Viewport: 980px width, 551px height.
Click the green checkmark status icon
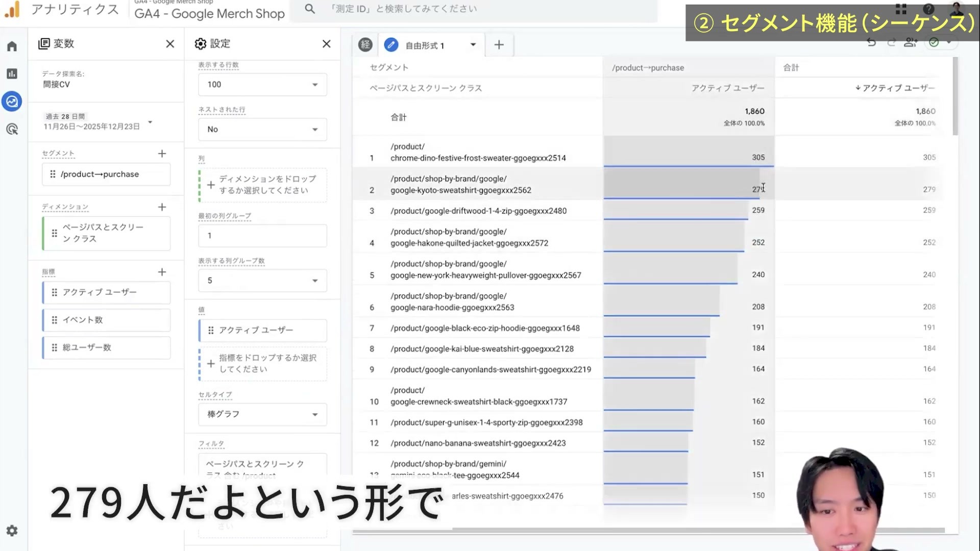(934, 42)
